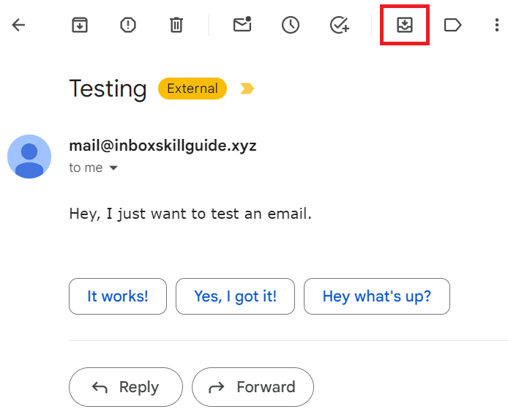The width and height of the screenshot is (508, 420).
Task: Choose the "It works!" smart reply
Action: (118, 296)
